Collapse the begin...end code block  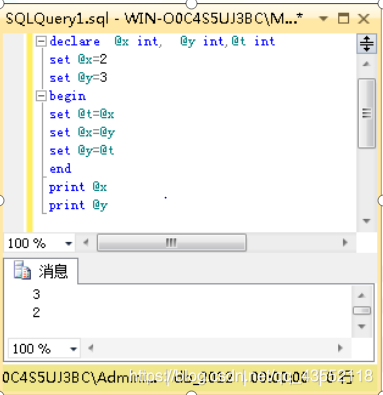(41, 96)
